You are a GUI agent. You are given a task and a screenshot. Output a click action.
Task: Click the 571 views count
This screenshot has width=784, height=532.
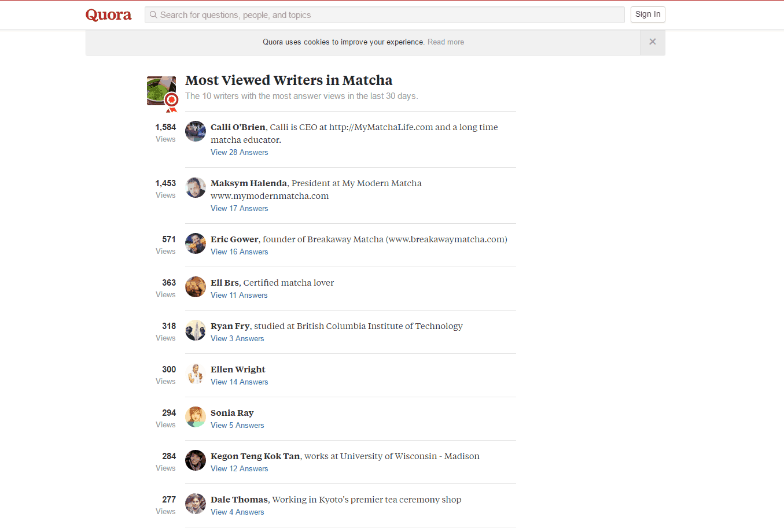coord(169,239)
